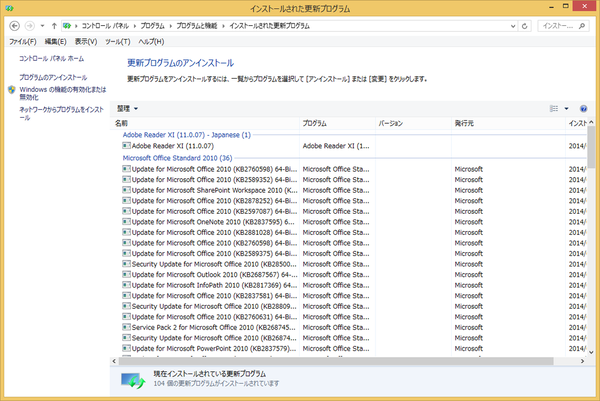Click icon of Security Update KB28809 row
Image resolution: width=600 pixels, height=401 pixels.
126,306
